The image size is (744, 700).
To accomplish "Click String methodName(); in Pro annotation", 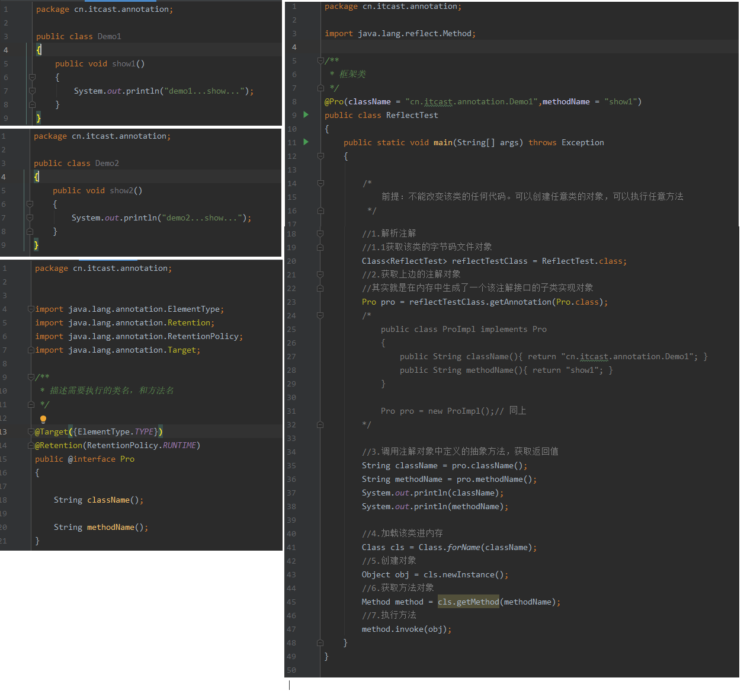I will pyautogui.click(x=101, y=527).
